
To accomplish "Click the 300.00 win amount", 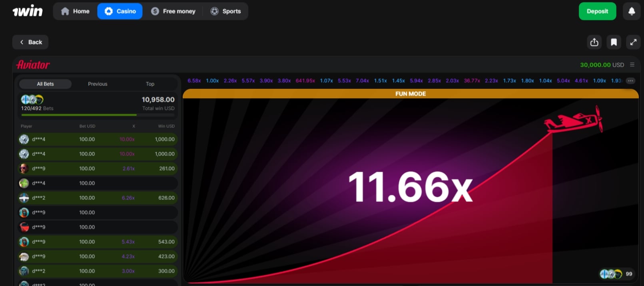I will click(166, 271).
